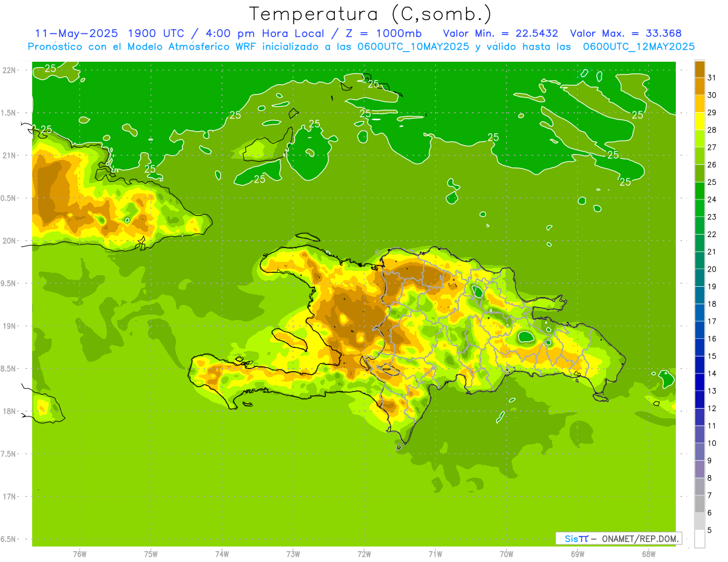This screenshot has height=562, width=728.
Task: Click the colorbar value label "26"
Action: pos(712,164)
